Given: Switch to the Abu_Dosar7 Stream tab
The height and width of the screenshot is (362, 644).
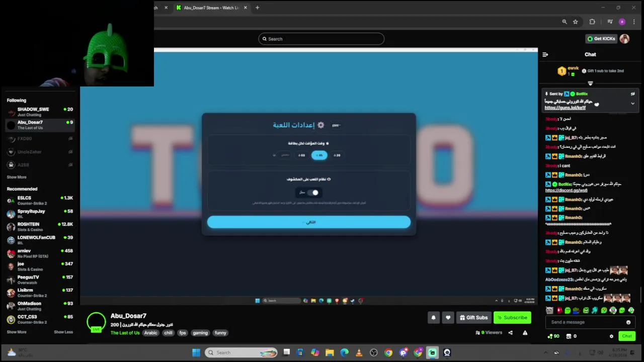Looking at the screenshot, I should 211,8.
